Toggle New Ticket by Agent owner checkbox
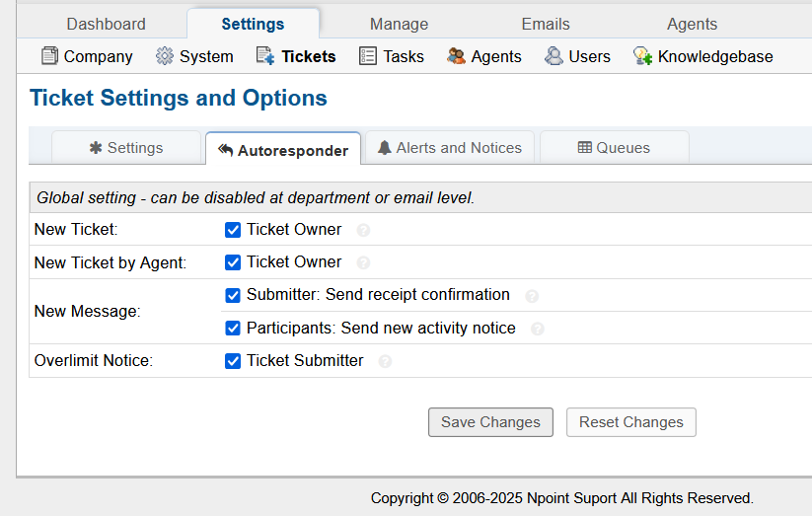This screenshot has height=516, width=812. pos(233,262)
